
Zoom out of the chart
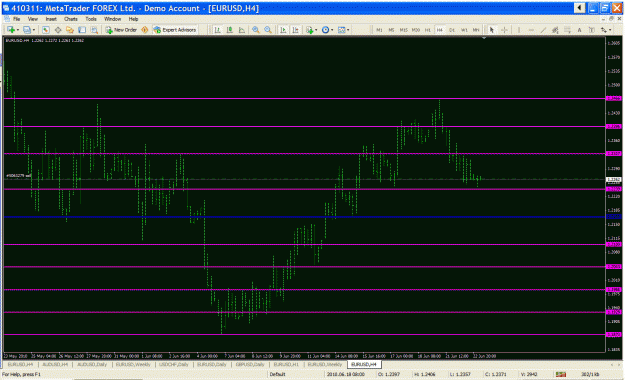(x=268, y=30)
